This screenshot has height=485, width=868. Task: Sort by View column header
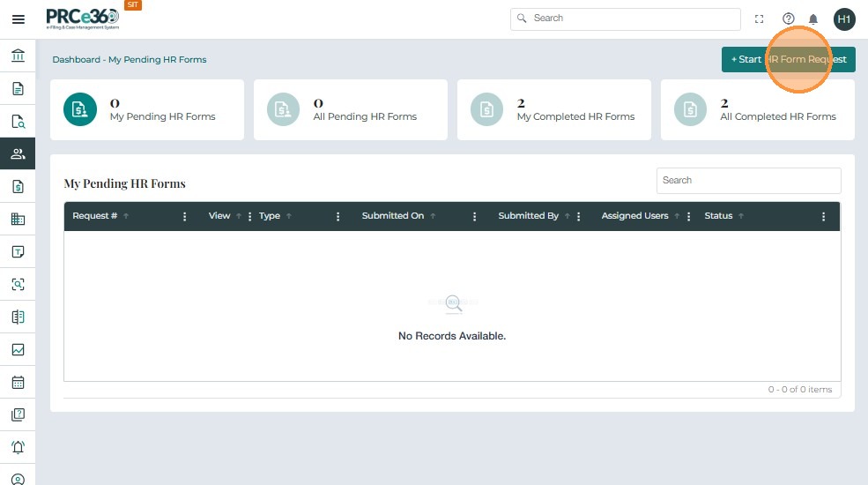pos(219,216)
